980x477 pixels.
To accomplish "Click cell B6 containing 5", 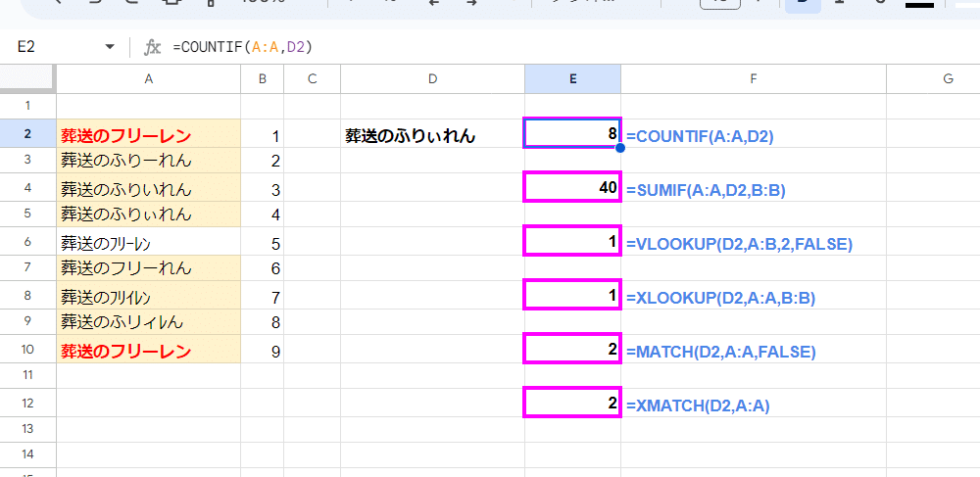I will click(263, 241).
